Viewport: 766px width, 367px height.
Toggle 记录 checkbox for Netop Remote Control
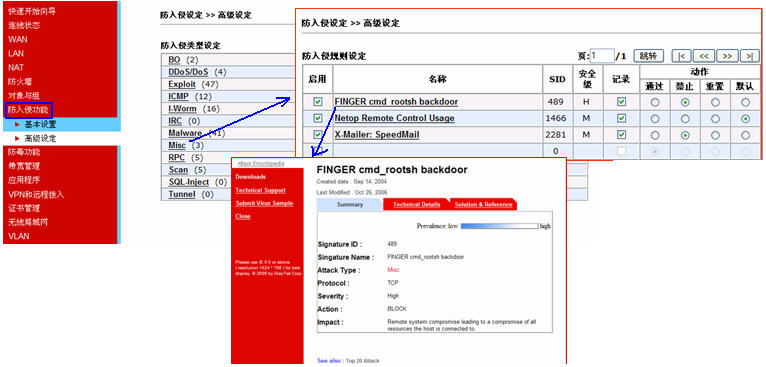[x=621, y=118]
